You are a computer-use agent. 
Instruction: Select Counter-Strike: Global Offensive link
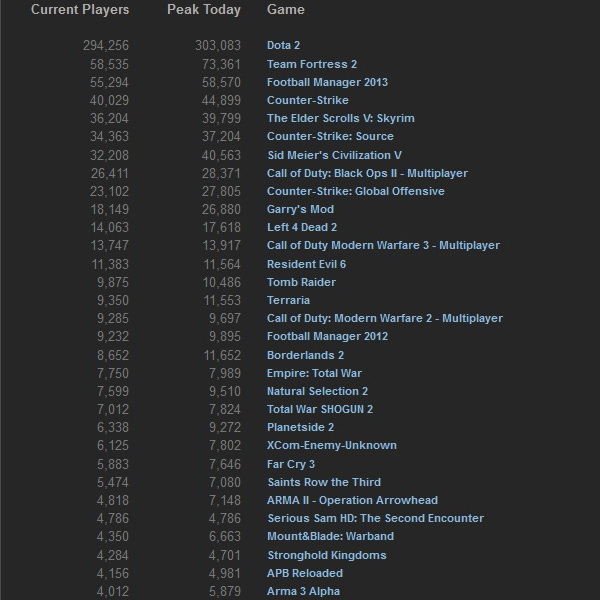[355, 191]
